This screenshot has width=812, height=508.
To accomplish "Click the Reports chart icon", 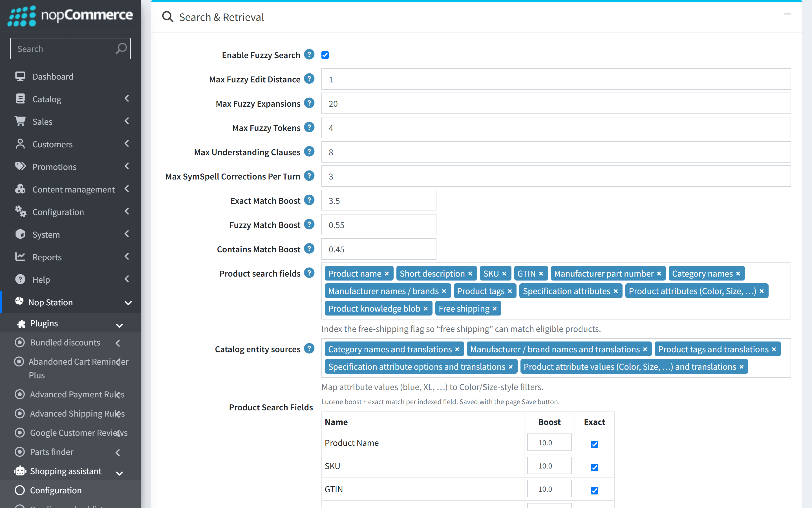I will [20, 257].
